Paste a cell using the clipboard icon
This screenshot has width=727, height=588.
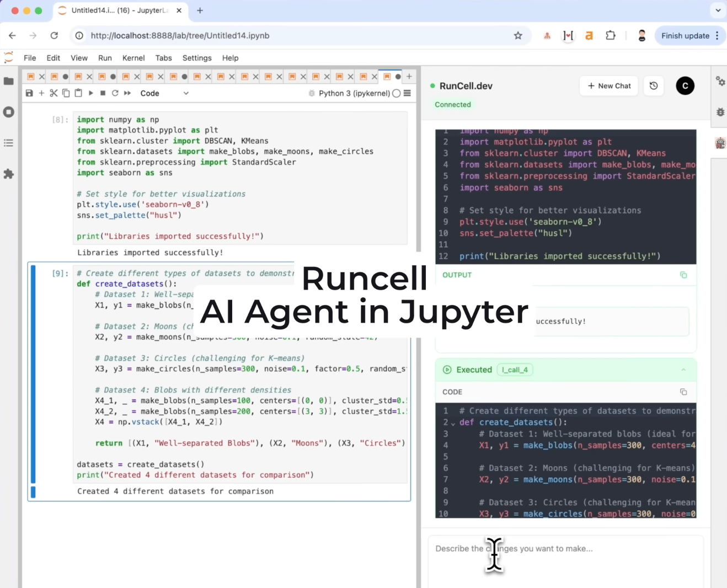[x=78, y=93]
